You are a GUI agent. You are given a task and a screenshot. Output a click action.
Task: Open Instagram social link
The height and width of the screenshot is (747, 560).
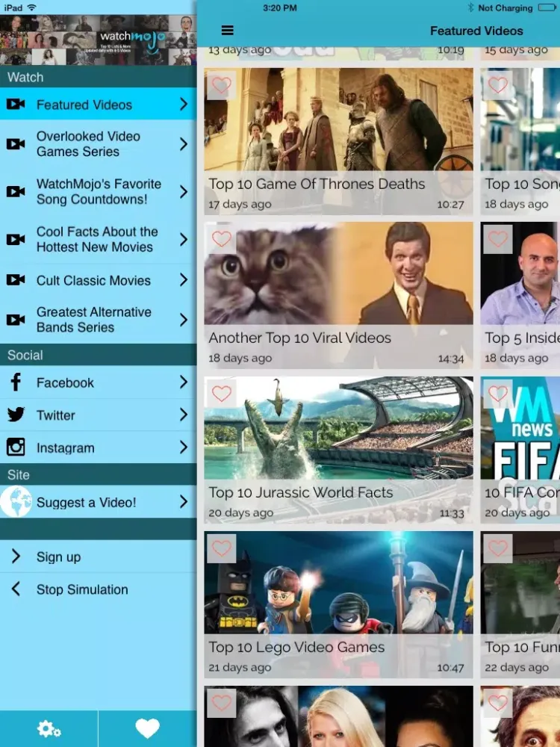tap(98, 447)
